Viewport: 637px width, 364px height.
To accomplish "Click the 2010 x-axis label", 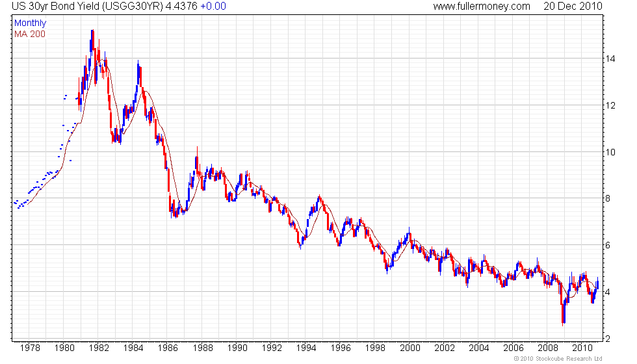I will point(582,348).
